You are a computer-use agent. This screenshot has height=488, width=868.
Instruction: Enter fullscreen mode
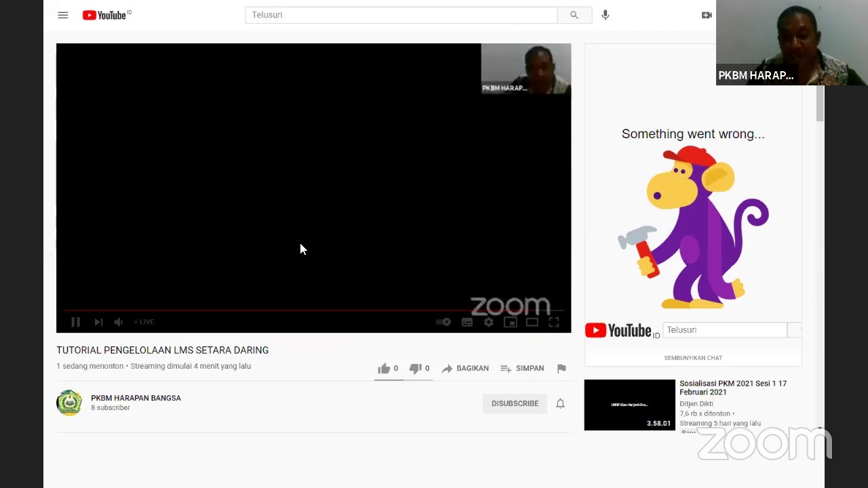click(x=554, y=322)
